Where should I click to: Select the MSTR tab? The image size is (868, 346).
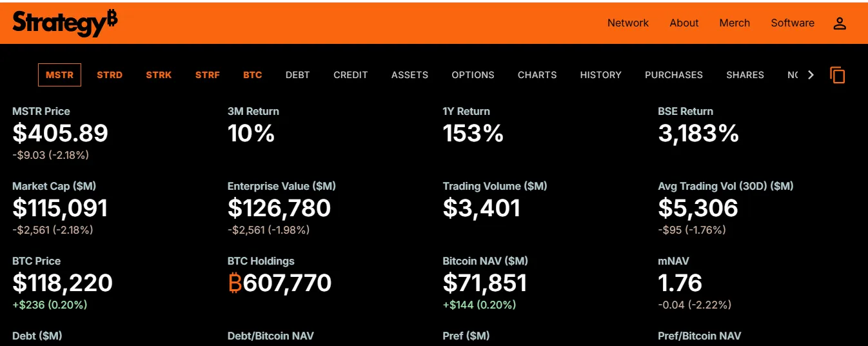tap(59, 75)
